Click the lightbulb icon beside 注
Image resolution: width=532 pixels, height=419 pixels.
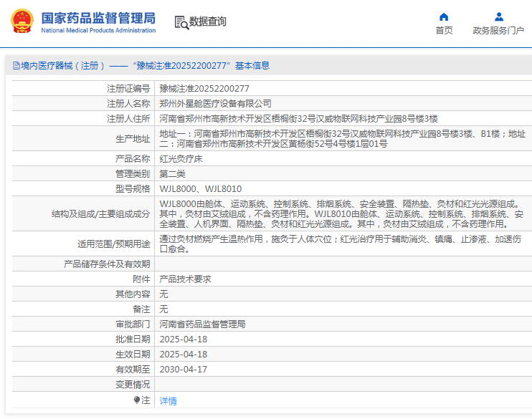[137, 400]
